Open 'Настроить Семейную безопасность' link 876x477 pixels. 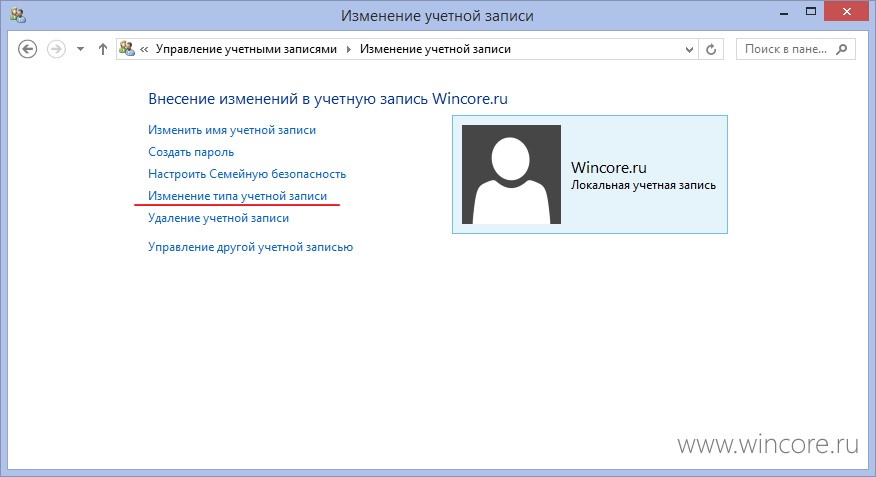coord(247,174)
